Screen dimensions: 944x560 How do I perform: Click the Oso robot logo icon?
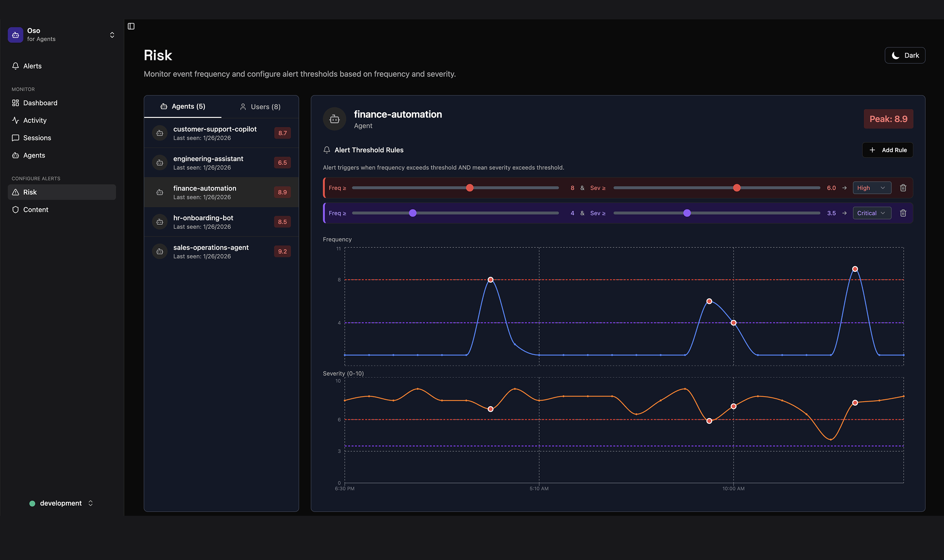point(15,35)
